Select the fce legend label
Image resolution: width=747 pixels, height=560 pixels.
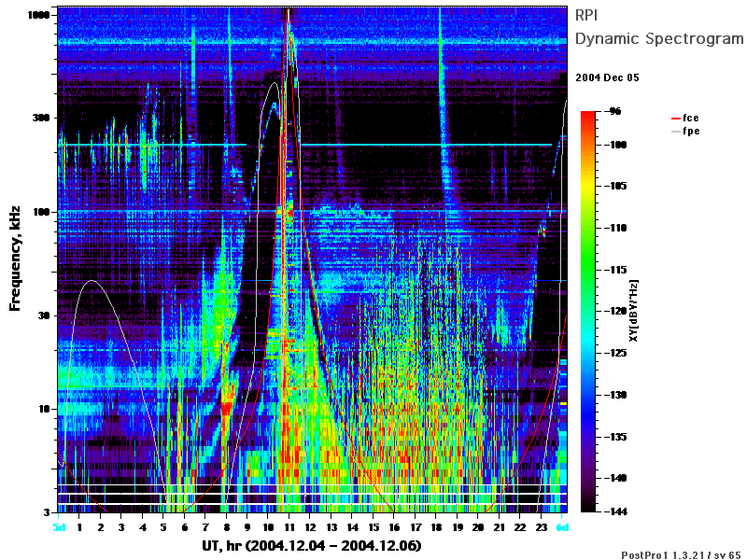point(690,118)
